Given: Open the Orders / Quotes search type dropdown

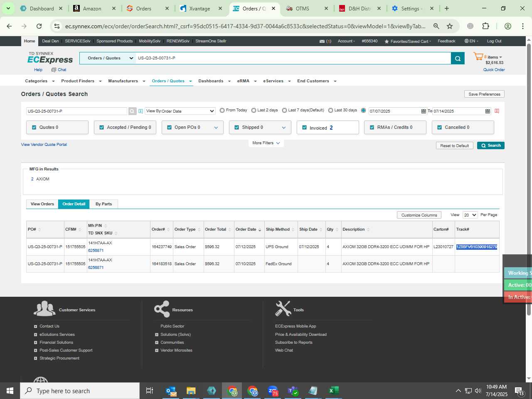Looking at the screenshot, I should coord(108,58).
